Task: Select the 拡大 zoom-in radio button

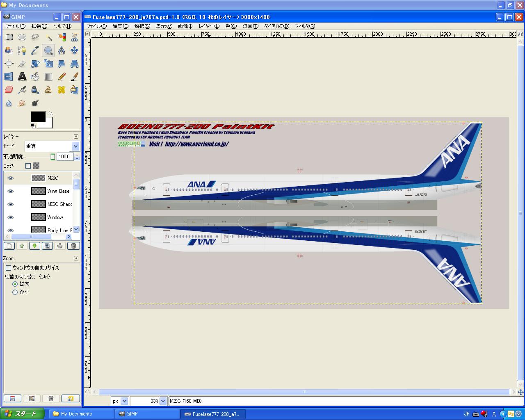Action: [x=15, y=284]
